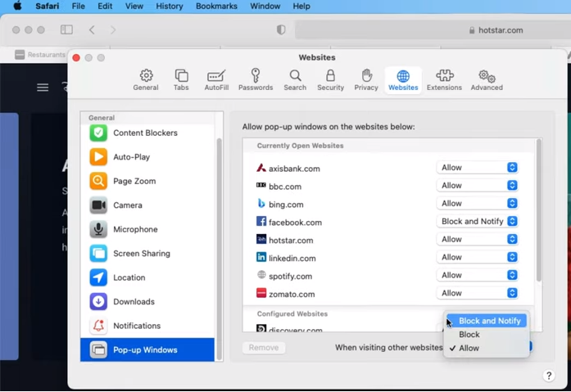
Task: Open the help question mark button
Action: pyautogui.click(x=548, y=376)
